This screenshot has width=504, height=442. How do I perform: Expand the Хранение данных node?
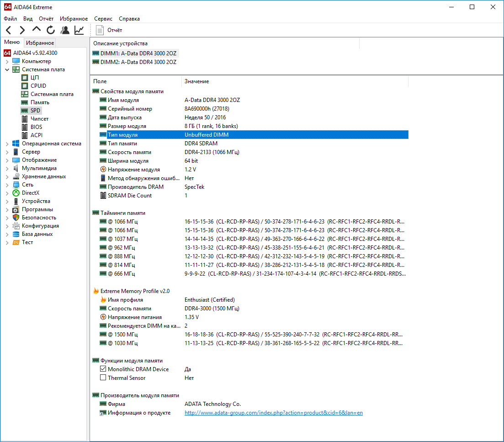coord(7,176)
